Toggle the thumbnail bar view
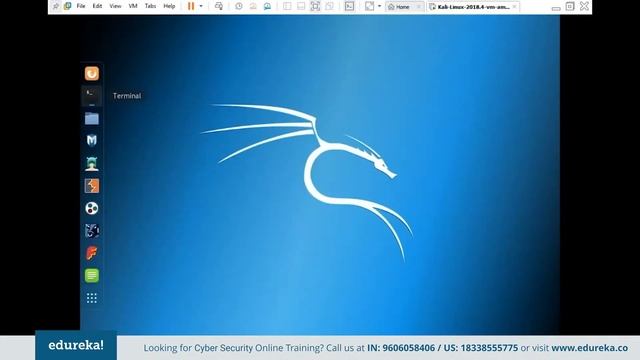This screenshot has height=360, width=640. [301, 6]
